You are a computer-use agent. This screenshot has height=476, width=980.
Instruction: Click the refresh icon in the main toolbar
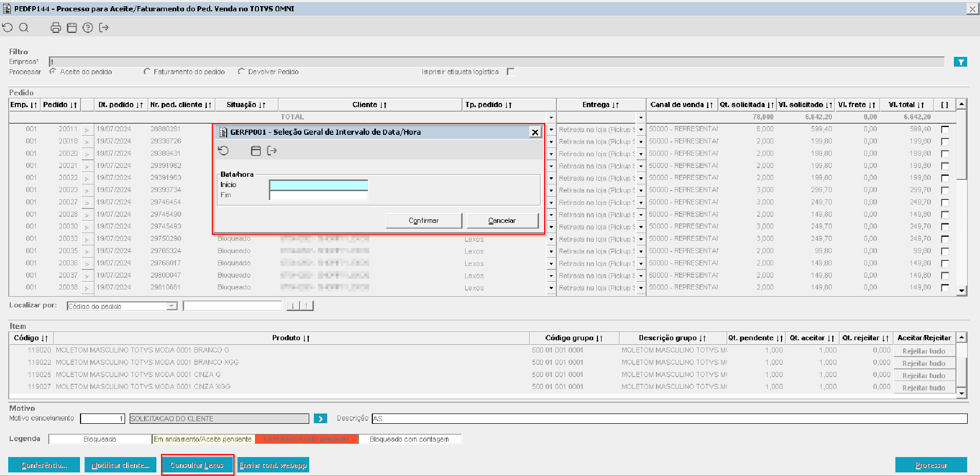pos(8,28)
